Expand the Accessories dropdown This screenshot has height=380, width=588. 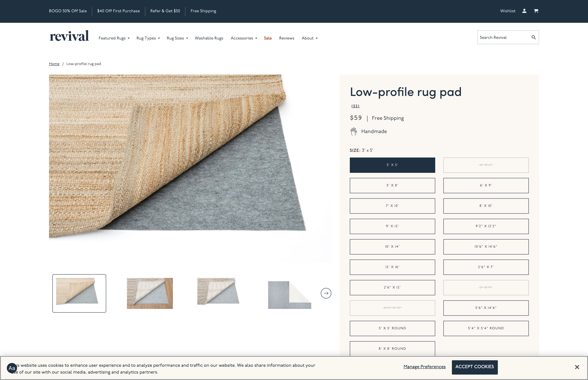pos(244,38)
